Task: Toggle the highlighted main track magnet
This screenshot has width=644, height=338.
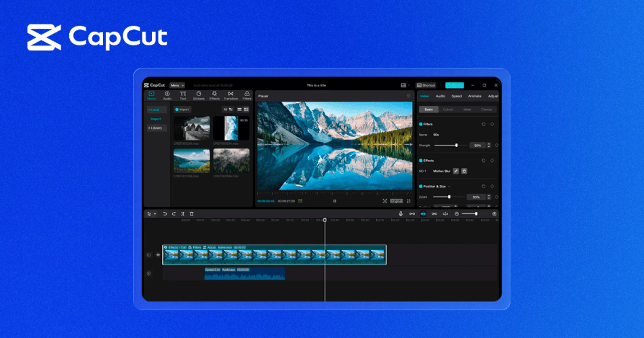Action: point(423,214)
